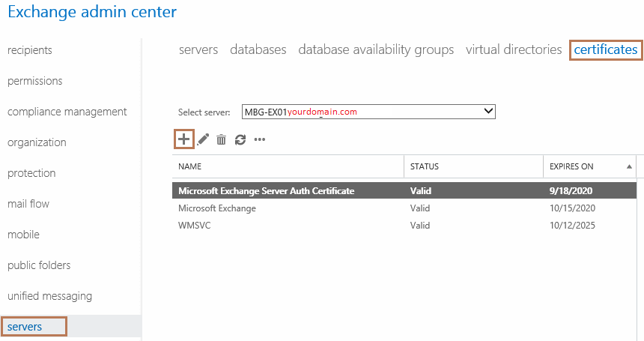The width and height of the screenshot is (644, 341).
Task: Open the Select server dropdown
Action: point(368,112)
